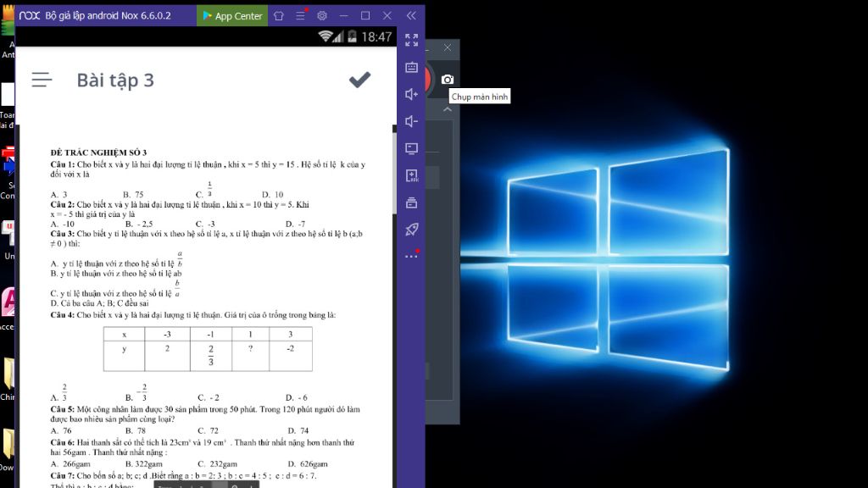The width and height of the screenshot is (868, 488).
Task: Show more sidebar tools ellipsis
Action: click(411, 256)
